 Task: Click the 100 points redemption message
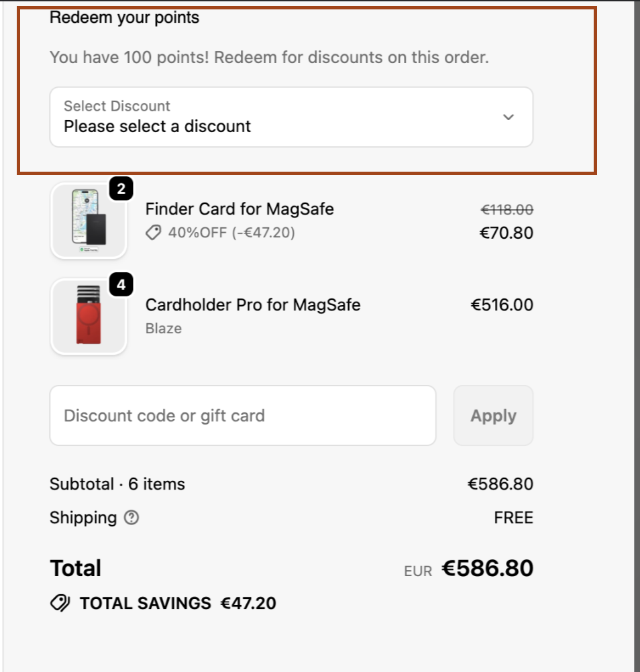click(x=269, y=58)
